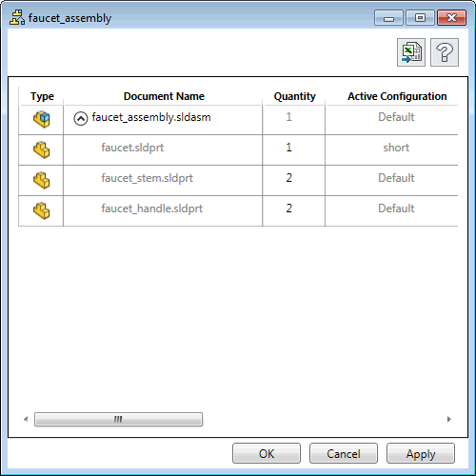Select the faucet_stem.sldprt document name
This screenshot has height=476, width=476.
[x=147, y=178]
